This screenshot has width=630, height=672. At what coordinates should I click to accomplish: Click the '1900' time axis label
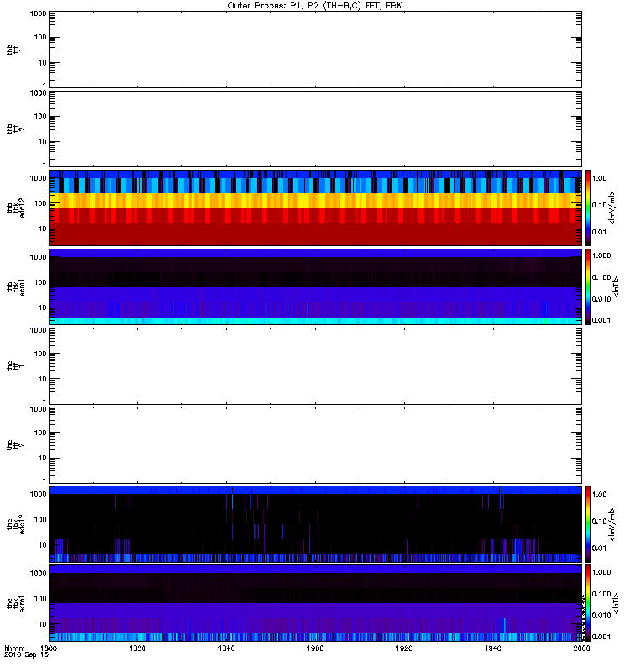tap(315, 648)
